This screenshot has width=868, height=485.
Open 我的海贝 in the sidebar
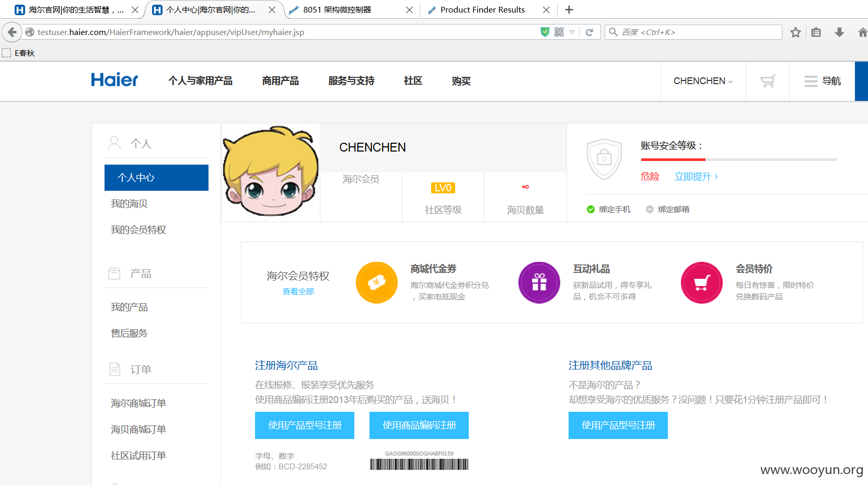[x=129, y=204]
